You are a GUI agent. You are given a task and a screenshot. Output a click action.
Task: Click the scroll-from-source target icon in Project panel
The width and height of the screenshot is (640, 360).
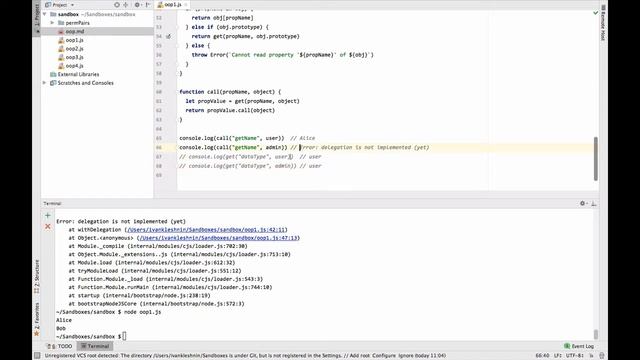(x=117, y=5)
